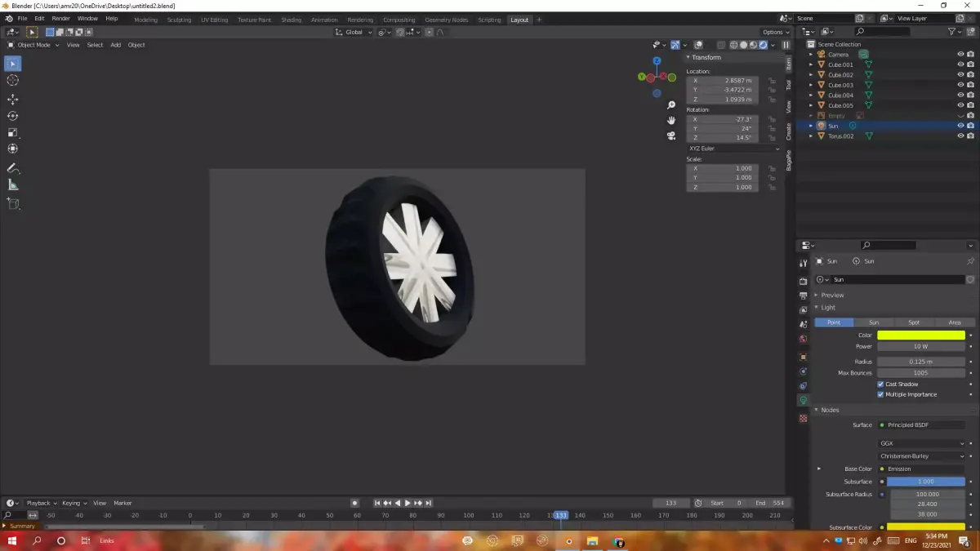980x551 pixels.
Task: Open the viewport Options dropdown
Action: 776,32
